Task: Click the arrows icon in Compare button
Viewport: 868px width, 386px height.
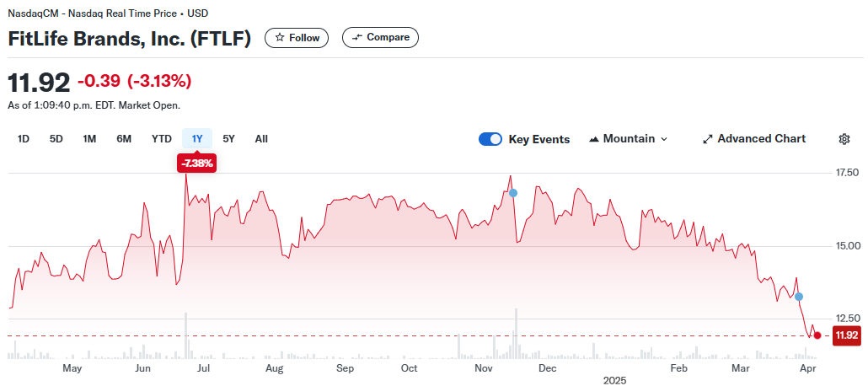Action: coord(357,37)
